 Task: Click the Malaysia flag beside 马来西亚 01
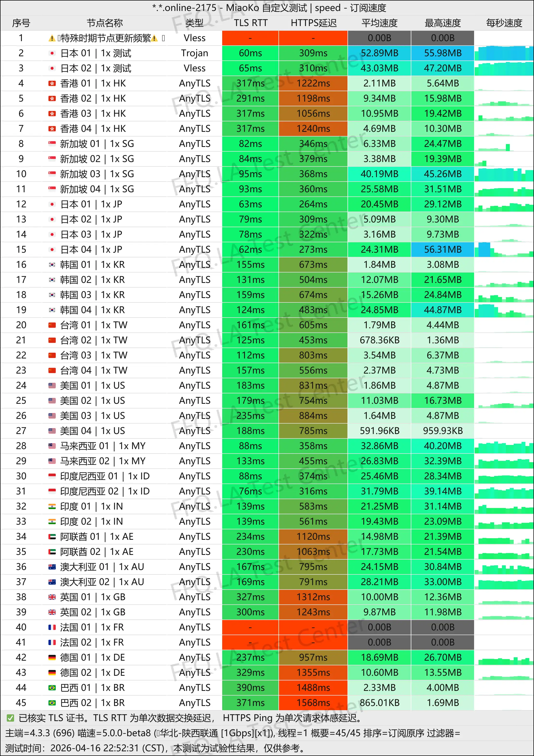[52, 446]
